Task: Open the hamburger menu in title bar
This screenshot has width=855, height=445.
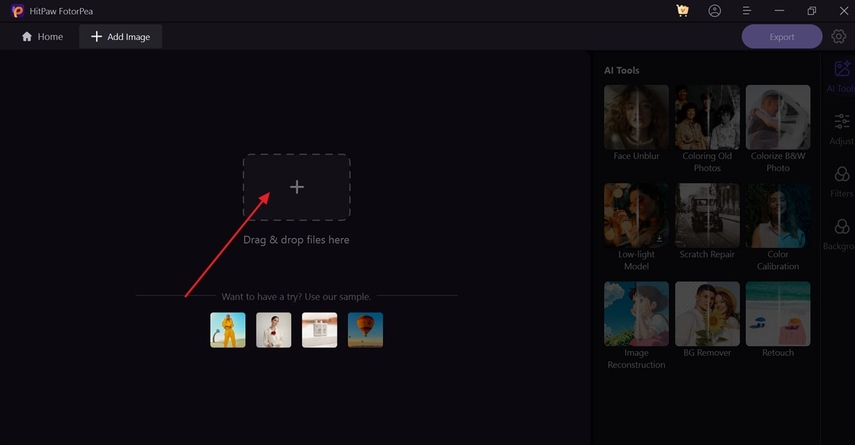Action: point(746,11)
